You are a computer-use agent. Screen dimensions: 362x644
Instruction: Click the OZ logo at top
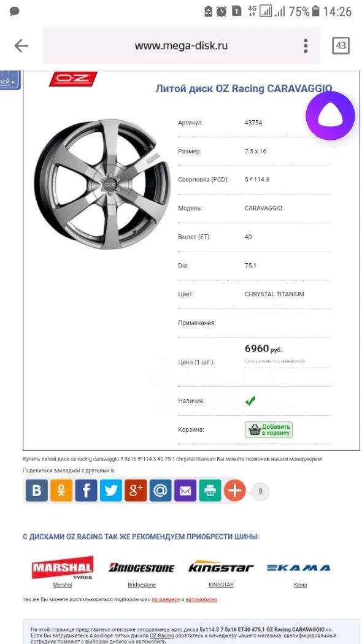pos(73,79)
